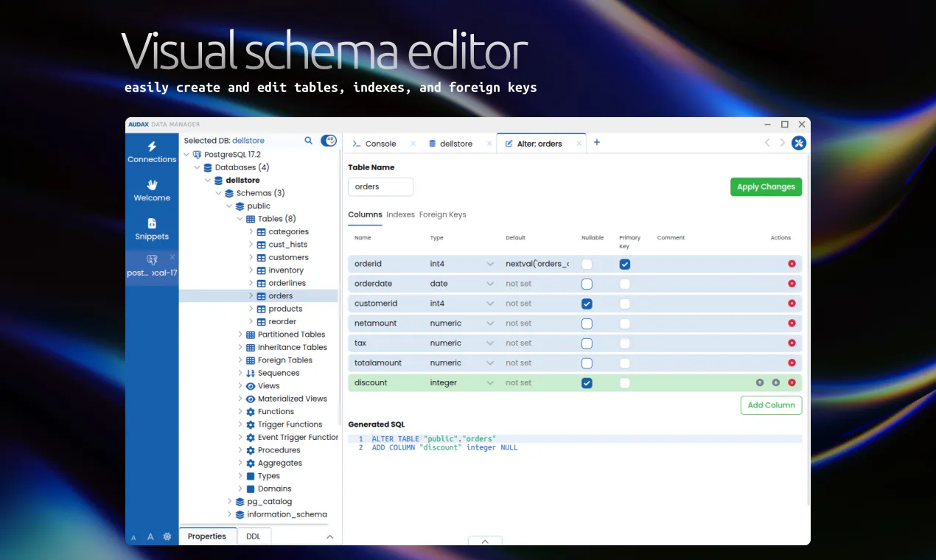The image size is (936, 560).
Task: Expand the Views node
Action: (240, 386)
